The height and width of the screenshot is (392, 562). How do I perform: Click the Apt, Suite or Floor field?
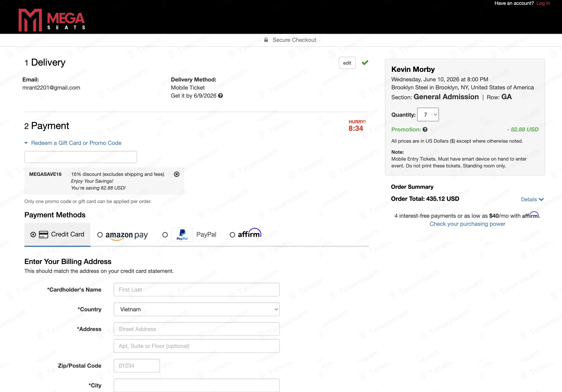197,346
